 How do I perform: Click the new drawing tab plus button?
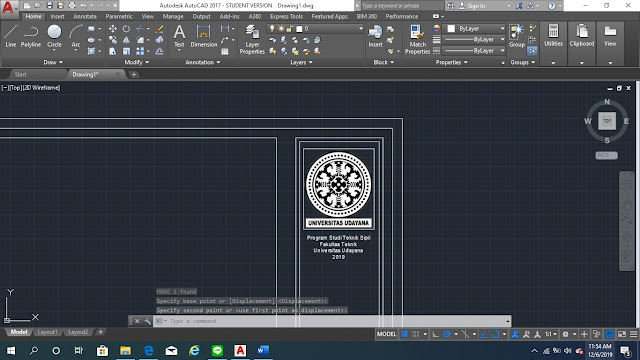pos(133,74)
